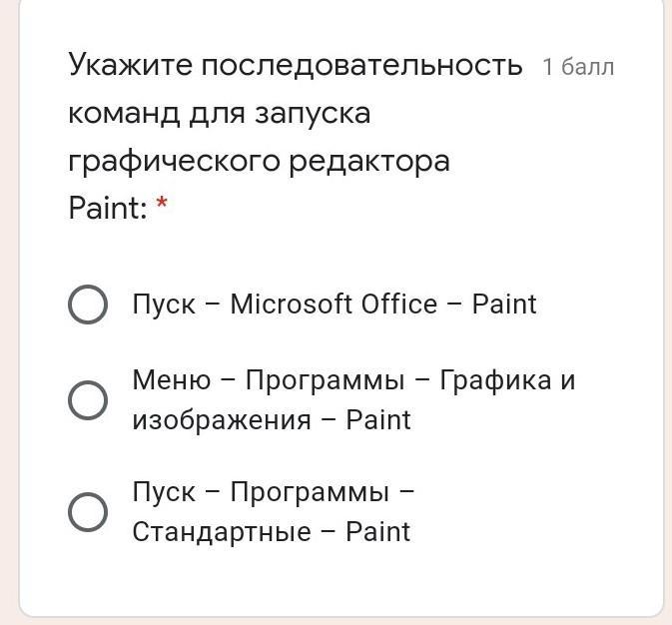Click "графического редактора" in the question text
The image size is (672, 625).
pos(259,161)
